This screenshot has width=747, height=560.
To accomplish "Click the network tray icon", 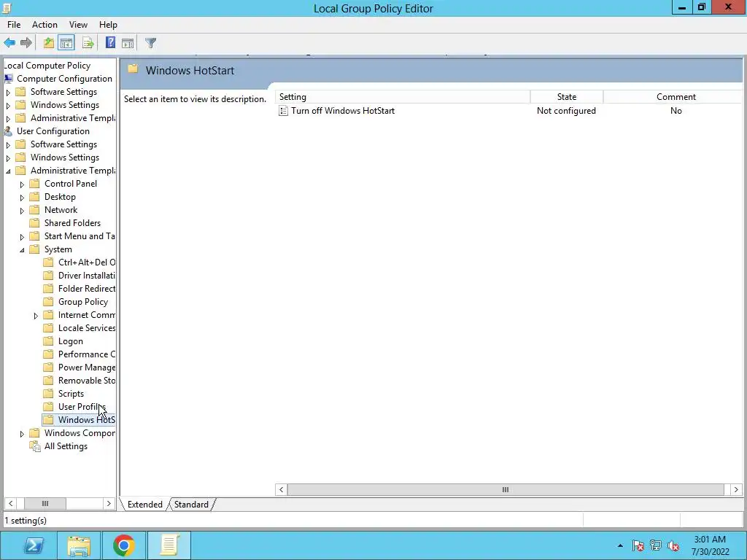I will (x=656, y=545).
